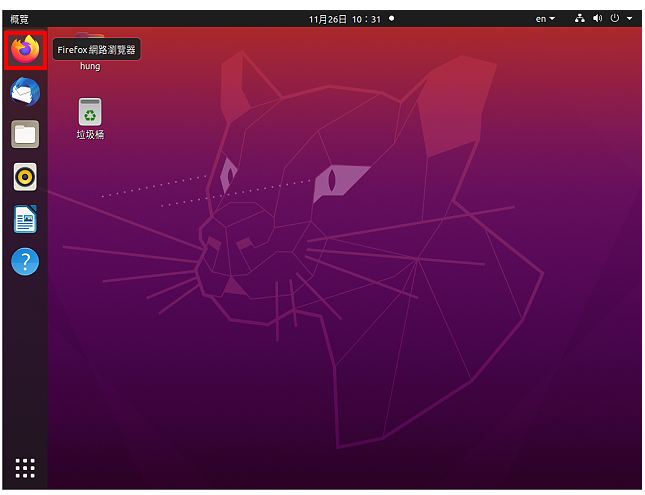Show applications grid at dock bottom
Viewport: 645px width, 495px height.
(x=25, y=468)
